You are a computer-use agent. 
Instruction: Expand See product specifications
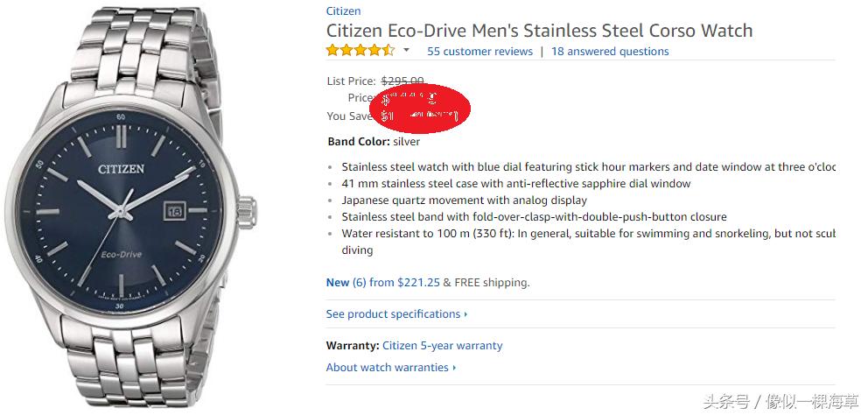pyautogui.click(x=396, y=314)
